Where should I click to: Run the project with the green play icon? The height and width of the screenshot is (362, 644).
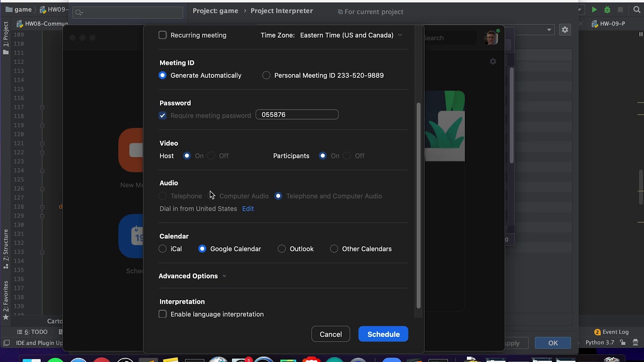[594, 10]
